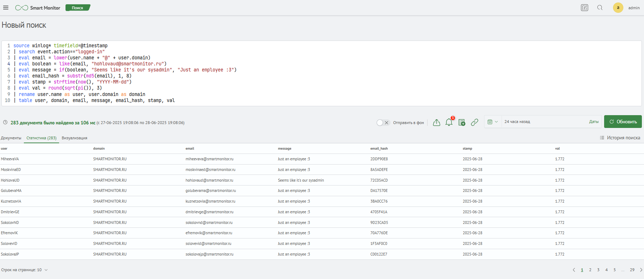Click hash cell 72C05ACD
This screenshot has width=644, height=279.
coord(379,180)
